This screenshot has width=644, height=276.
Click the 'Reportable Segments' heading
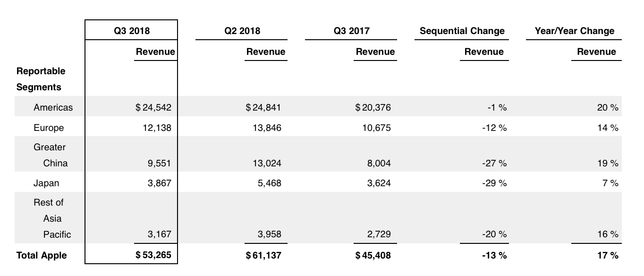(41, 79)
